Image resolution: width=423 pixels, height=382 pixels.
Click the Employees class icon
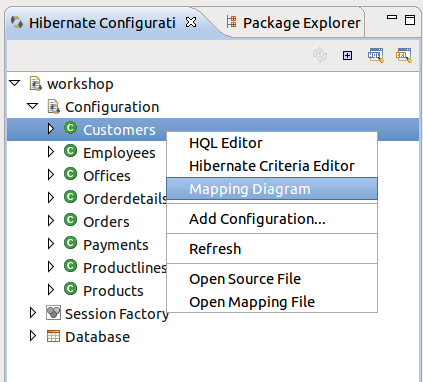pos(70,151)
